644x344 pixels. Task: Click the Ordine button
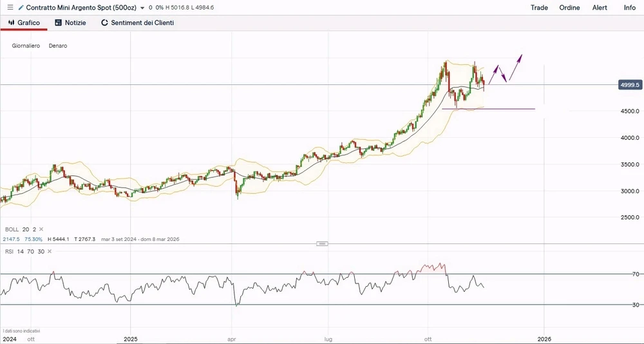coord(569,8)
